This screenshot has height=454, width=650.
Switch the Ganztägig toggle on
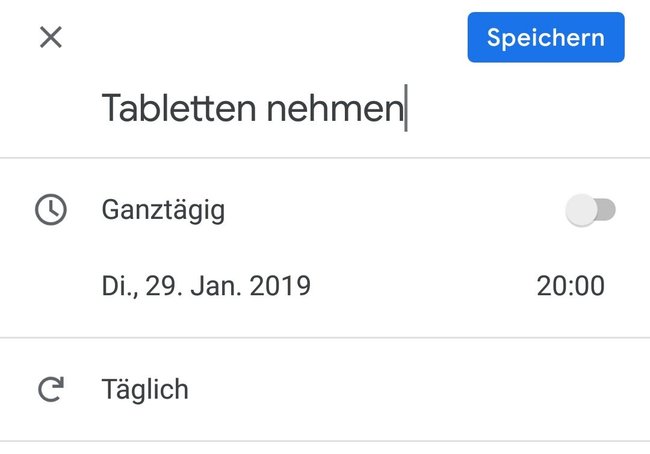590,210
